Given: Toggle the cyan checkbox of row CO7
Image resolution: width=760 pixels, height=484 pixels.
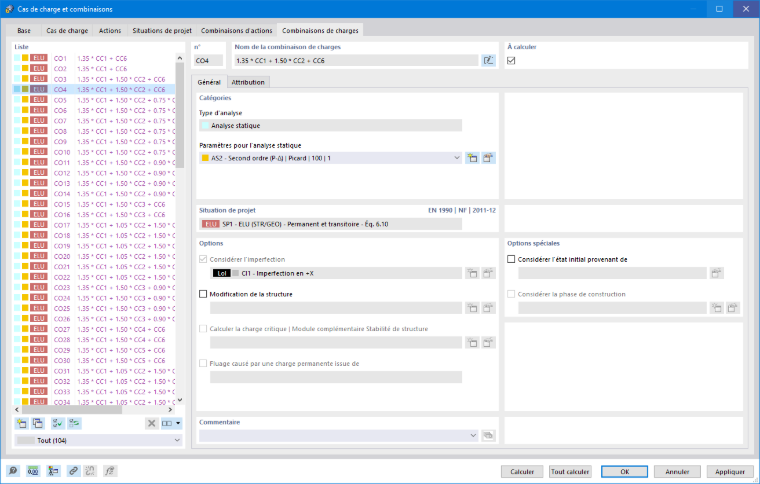Looking at the screenshot, I should click(x=17, y=121).
